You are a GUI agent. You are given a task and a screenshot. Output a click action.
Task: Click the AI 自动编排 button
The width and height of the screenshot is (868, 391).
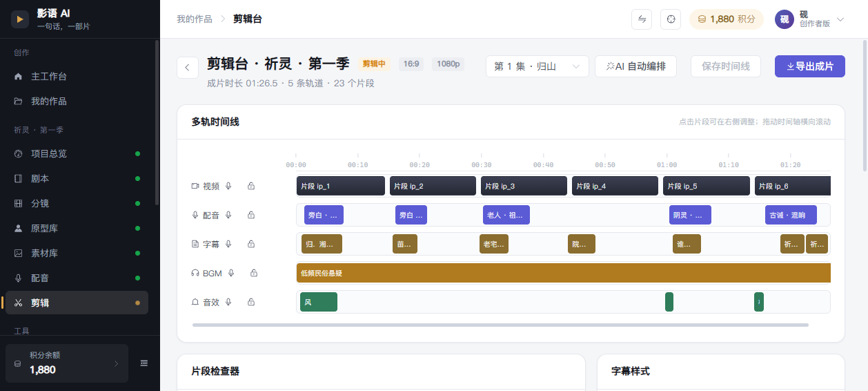(x=635, y=66)
